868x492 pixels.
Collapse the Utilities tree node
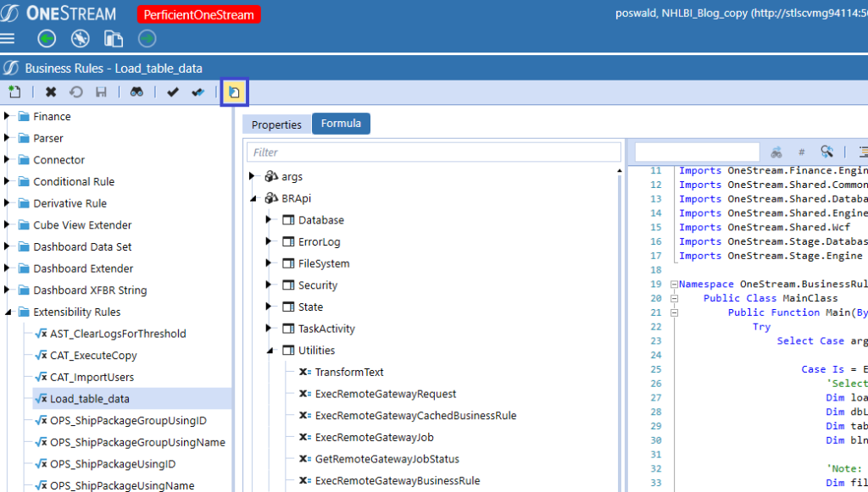coord(270,350)
